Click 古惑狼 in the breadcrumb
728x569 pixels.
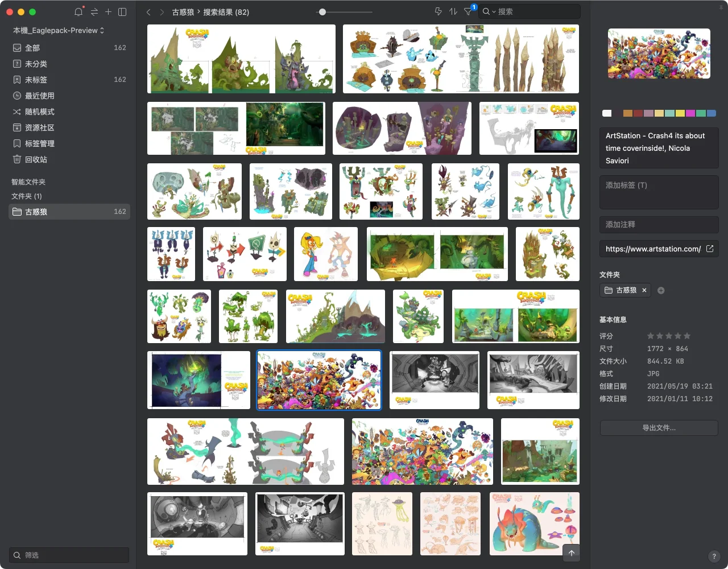183,12
